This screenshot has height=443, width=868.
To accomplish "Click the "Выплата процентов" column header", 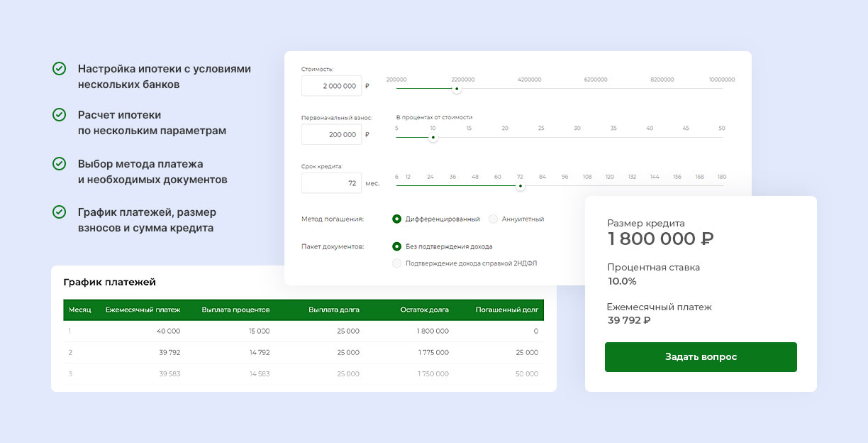I will pos(235,310).
